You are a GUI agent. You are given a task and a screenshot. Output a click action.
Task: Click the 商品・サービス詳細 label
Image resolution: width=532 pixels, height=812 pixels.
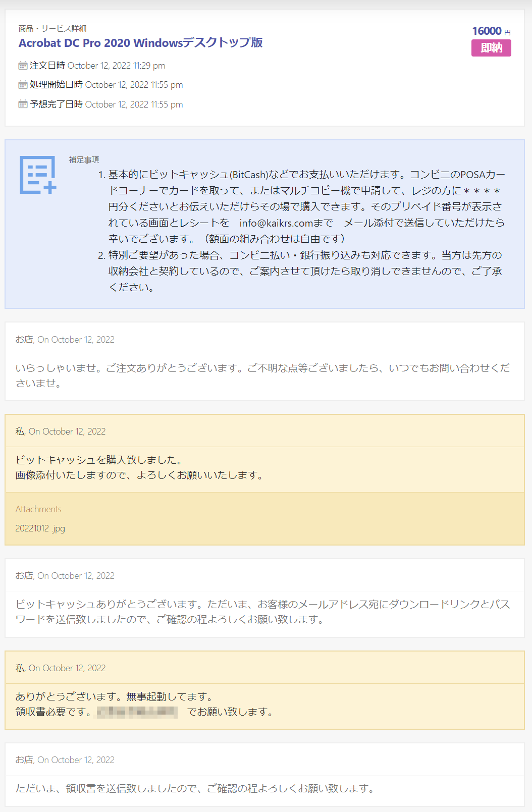[52, 28]
